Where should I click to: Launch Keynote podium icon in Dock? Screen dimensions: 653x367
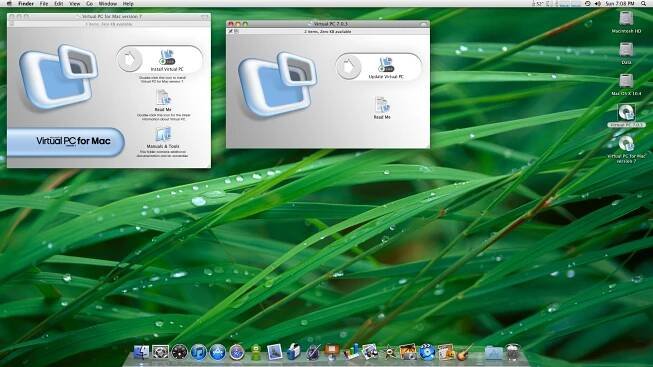[x=332, y=352]
